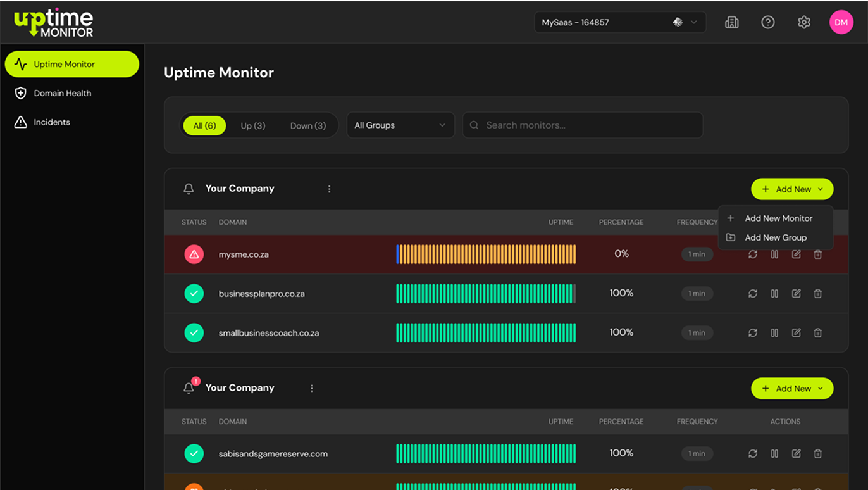Viewport: 868px width, 490px height.
Task: Click the mysme.co.za uptime bar
Action: coord(486,254)
